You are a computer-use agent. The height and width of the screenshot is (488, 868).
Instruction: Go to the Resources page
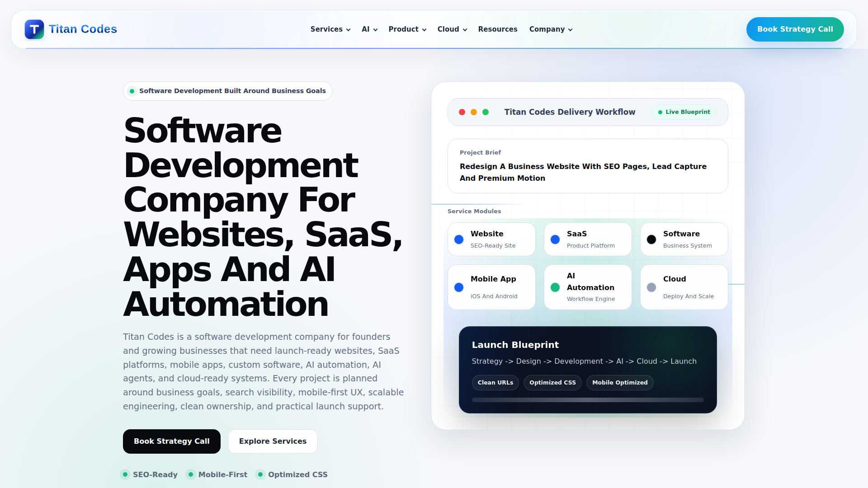[x=498, y=29]
